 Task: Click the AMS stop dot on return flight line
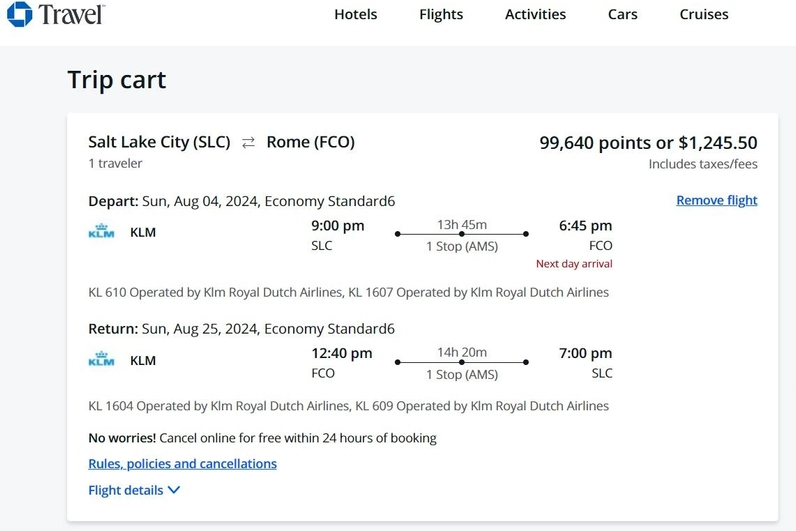tap(462, 362)
